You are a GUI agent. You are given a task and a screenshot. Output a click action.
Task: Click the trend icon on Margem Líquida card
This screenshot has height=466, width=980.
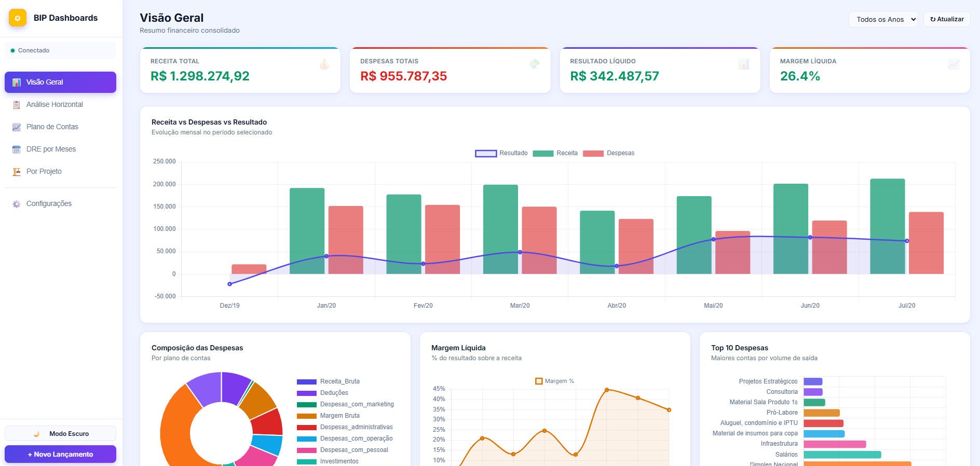954,64
